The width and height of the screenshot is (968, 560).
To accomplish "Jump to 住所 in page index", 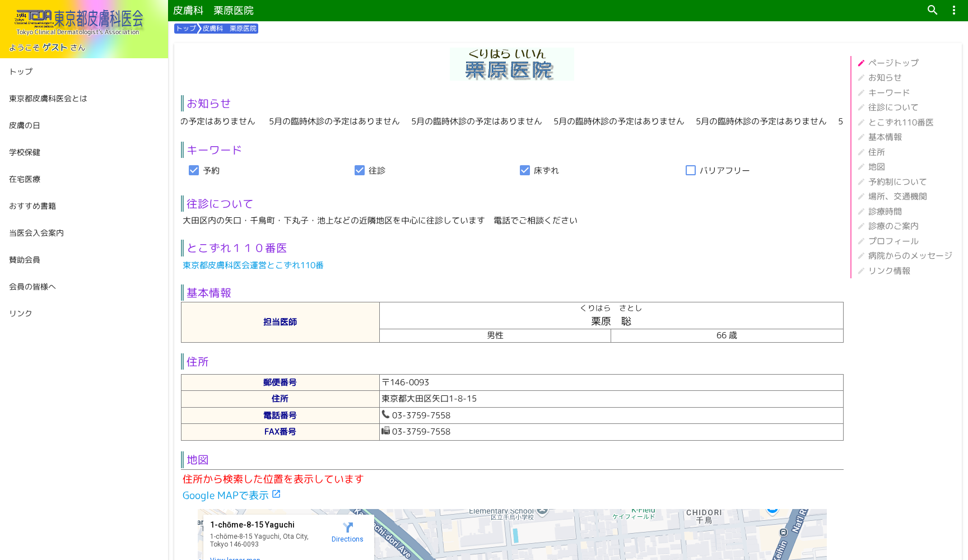I will 877,152.
